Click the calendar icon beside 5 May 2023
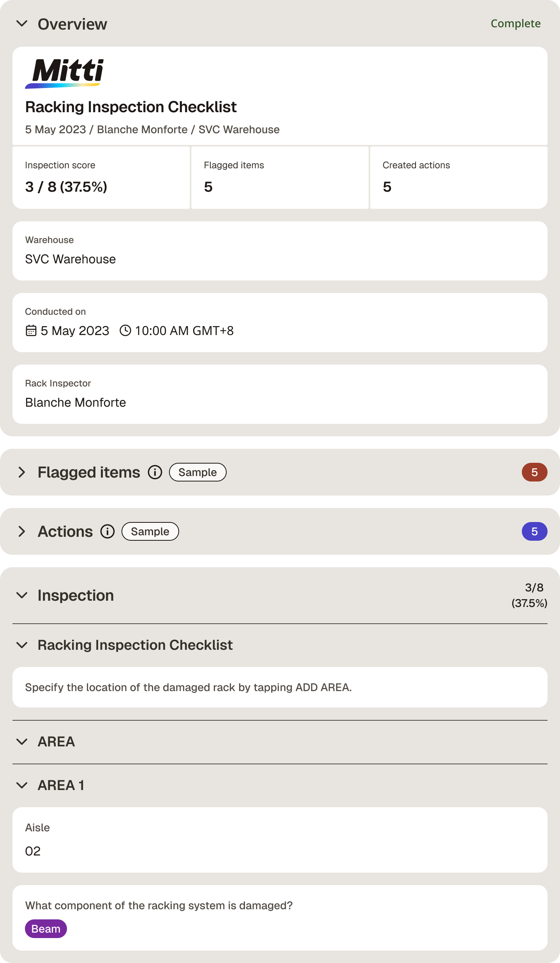 pyautogui.click(x=31, y=331)
